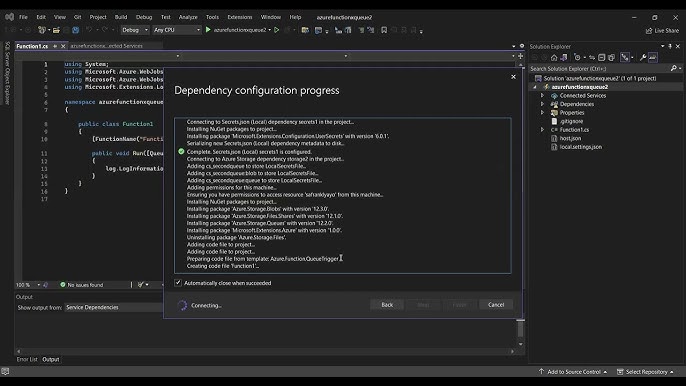This screenshot has width=686, height=386.
Task: Click the bookmark icon in the toolbar
Action: click(384, 30)
